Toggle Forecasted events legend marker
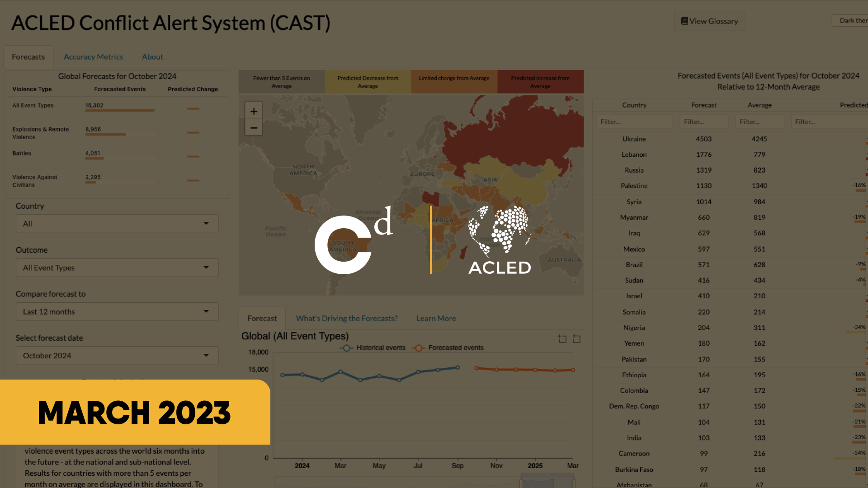Screen dimensions: 868x488 click(x=419, y=348)
